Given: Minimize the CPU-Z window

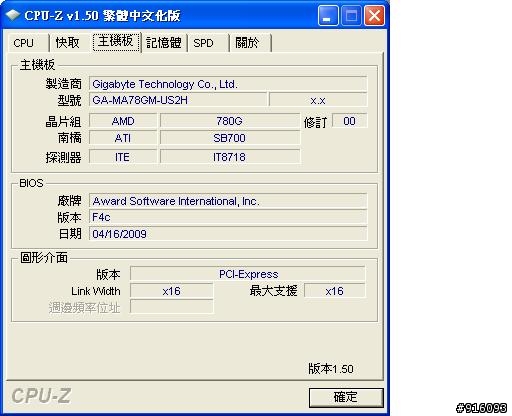Looking at the screenshot, I should coord(328,15).
